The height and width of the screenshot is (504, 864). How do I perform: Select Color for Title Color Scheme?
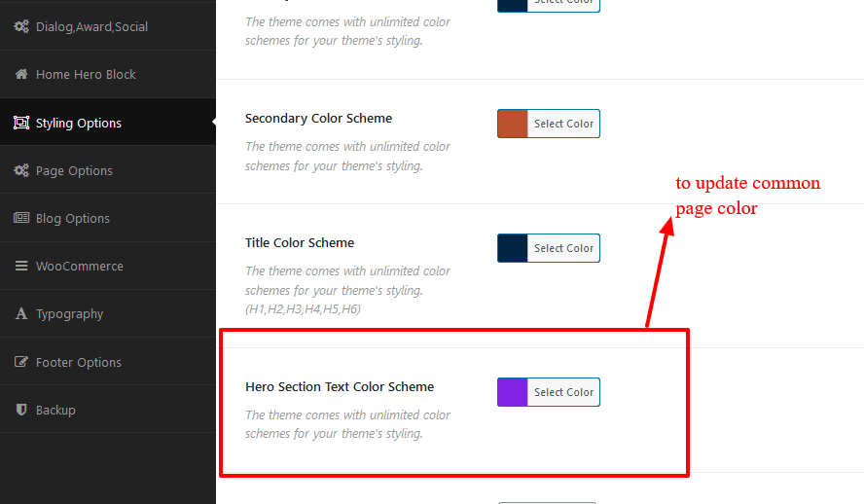pyautogui.click(x=563, y=248)
